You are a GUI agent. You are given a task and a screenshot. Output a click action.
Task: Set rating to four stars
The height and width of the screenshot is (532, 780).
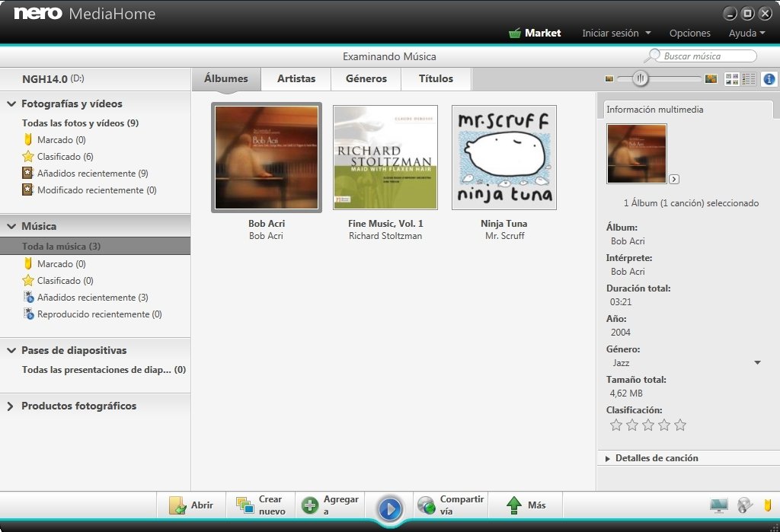pyautogui.click(x=664, y=425)
